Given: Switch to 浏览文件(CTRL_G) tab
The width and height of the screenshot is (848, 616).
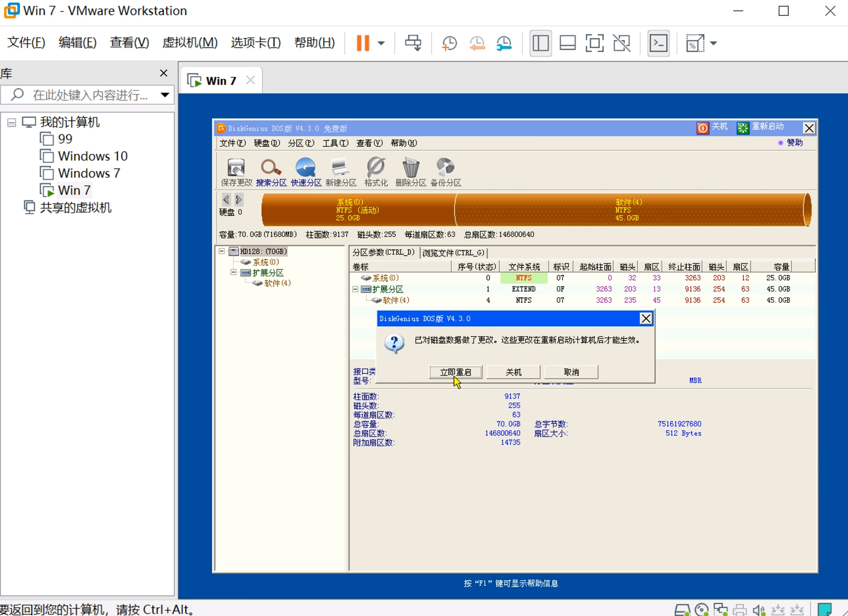Looking at the screenshot, I should tap(454, 253).
